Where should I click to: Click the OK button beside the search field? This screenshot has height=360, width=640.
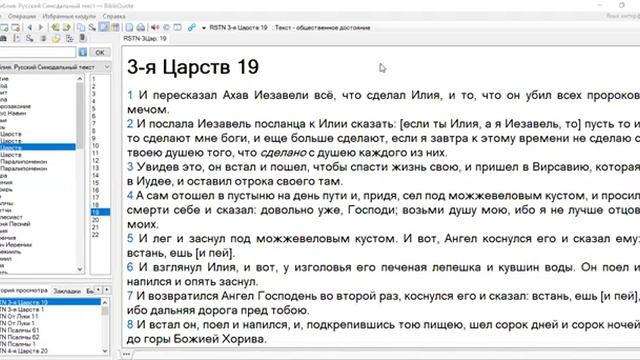(100, 52)
